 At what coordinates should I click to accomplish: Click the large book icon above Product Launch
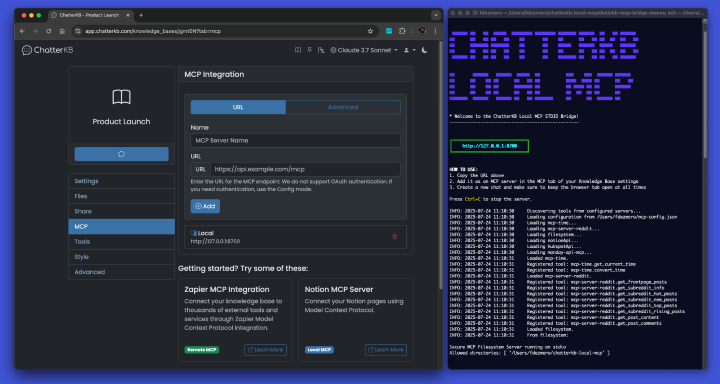[x=121, y=97]
